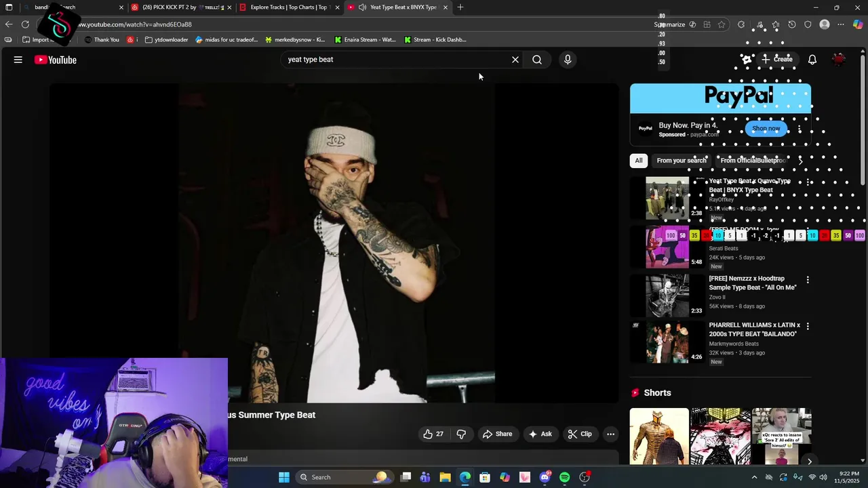Open PayPal 'Shop now' ad button

(x=766, y=129)
